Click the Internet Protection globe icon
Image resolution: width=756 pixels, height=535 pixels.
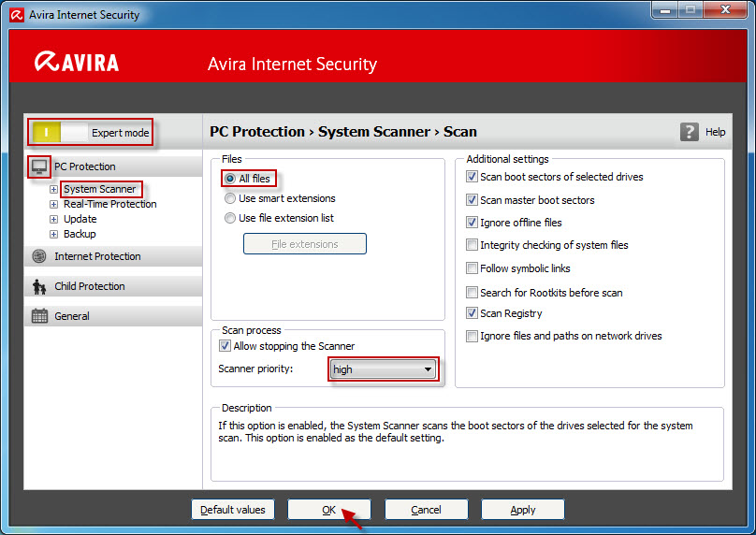[x=39, y=256]
